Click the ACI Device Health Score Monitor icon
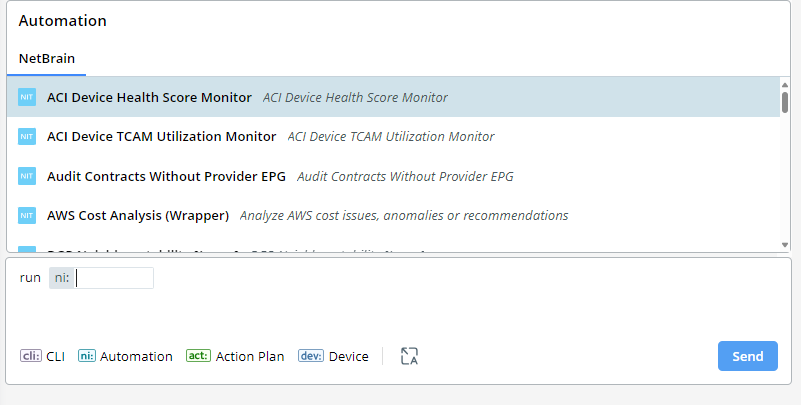801x405 pixels. [27, 98]
